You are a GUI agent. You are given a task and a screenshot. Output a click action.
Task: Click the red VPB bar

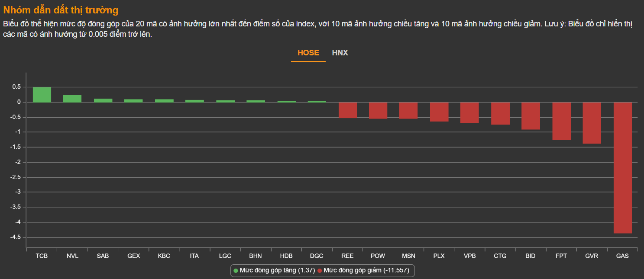(469, 112)
